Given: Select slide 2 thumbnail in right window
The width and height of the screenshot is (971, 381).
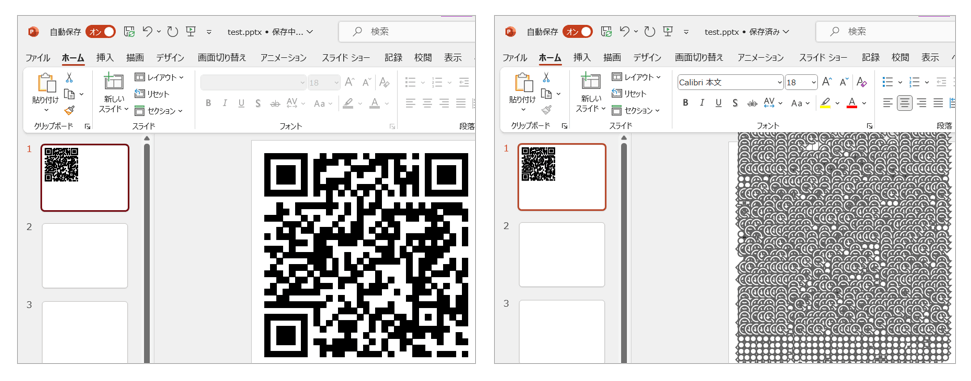Looking at the screenshot, I should pos(562,255).
